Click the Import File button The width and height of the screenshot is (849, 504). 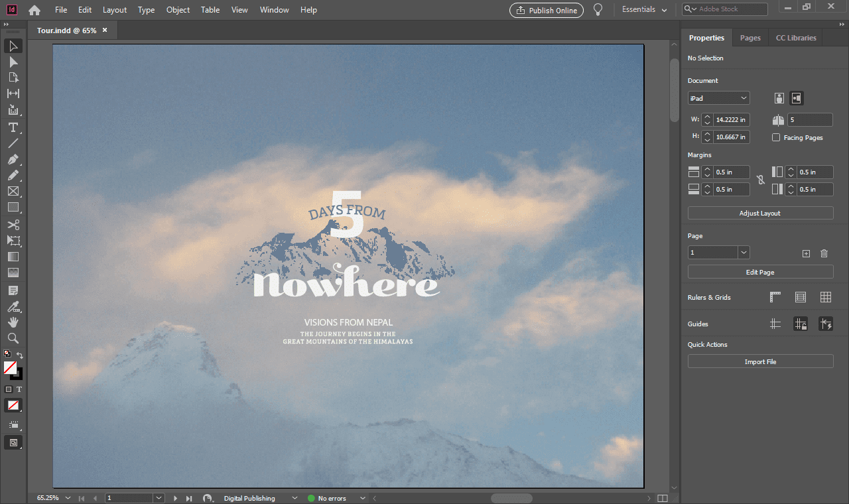pyautogui.click(x=760, y=361)
